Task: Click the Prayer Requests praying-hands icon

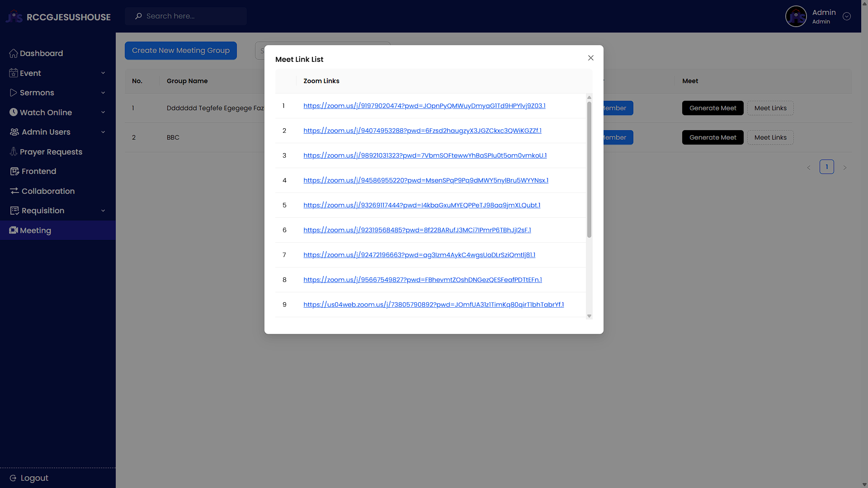Action: coord(14,152)
